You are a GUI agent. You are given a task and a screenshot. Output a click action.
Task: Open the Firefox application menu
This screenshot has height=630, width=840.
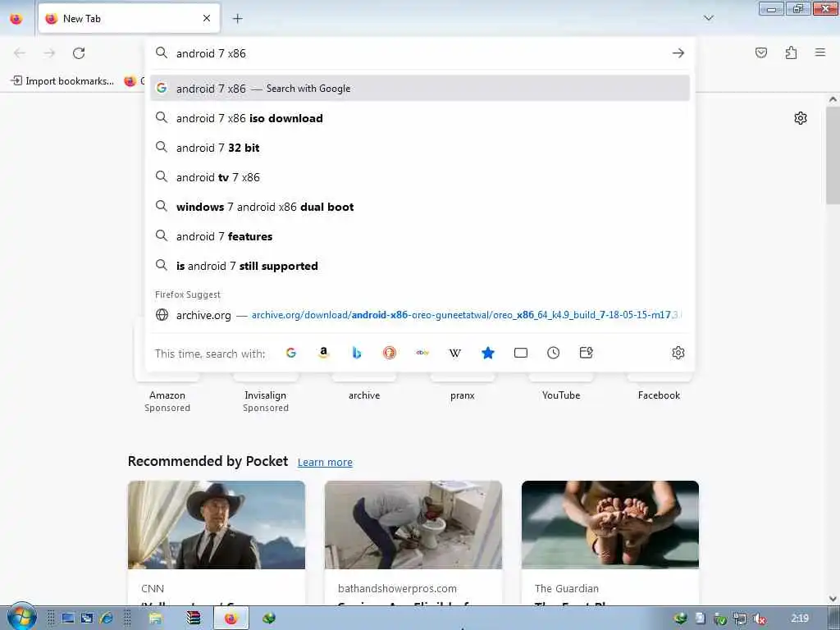(820, 52)
